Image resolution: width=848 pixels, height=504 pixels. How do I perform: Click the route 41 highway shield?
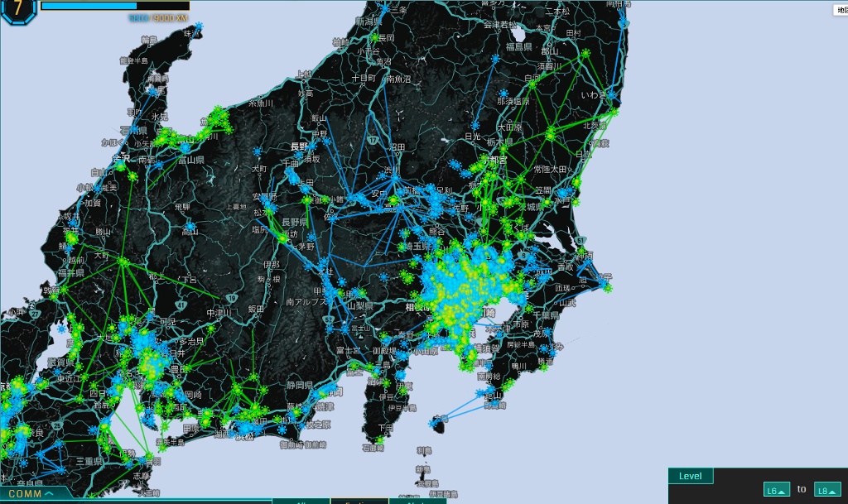[181, 305]
